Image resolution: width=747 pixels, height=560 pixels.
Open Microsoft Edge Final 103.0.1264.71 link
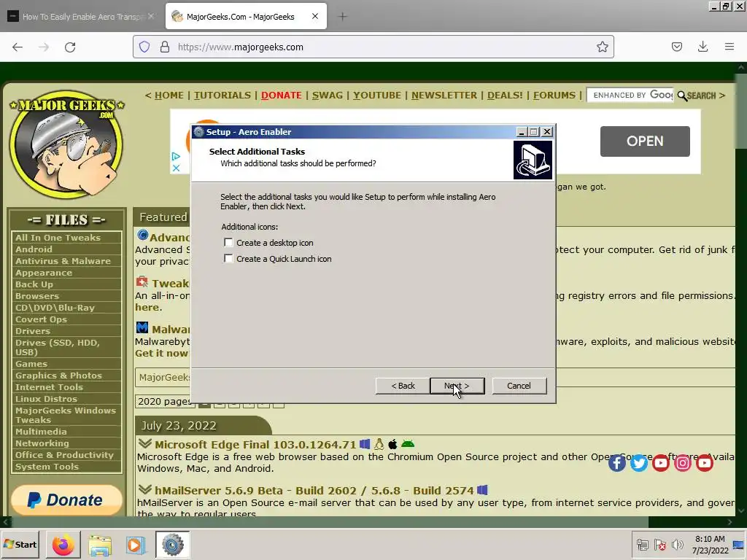(255, 445)
